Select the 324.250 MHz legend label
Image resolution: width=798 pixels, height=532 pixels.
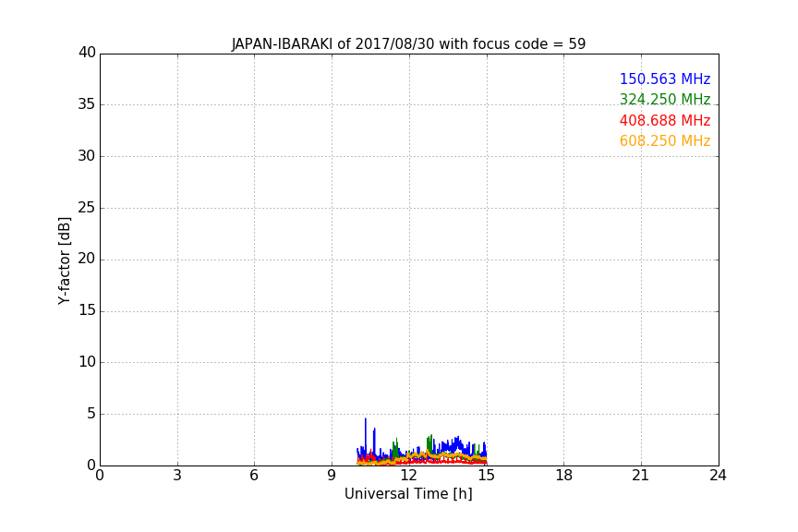pos(665,99)
